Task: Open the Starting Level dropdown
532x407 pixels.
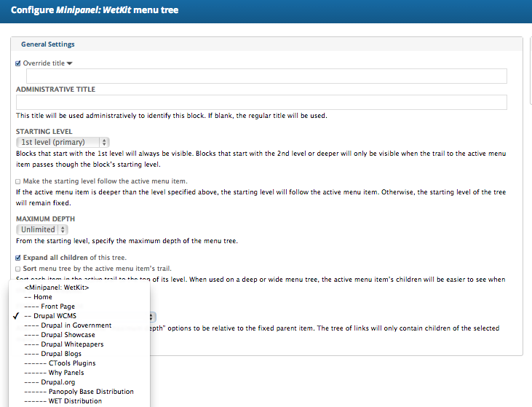Action: tap(63, 142)
